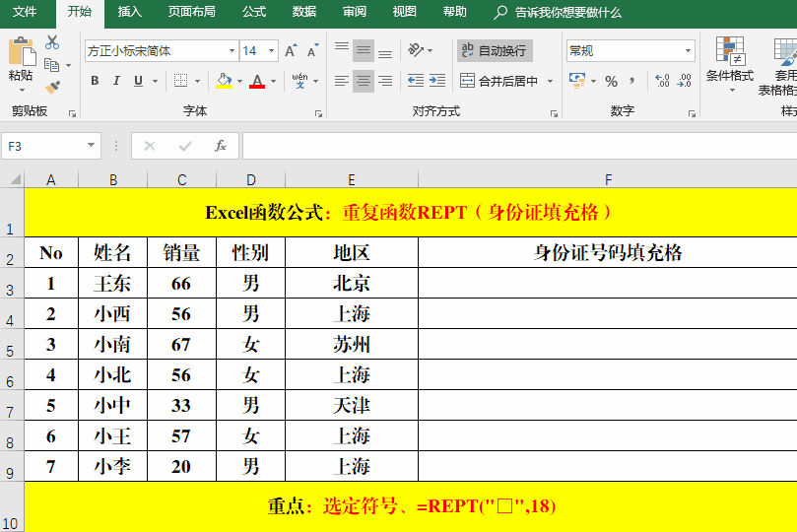Click into the formula bar
The width and height of the screenshot is (797, 532).
519,147
